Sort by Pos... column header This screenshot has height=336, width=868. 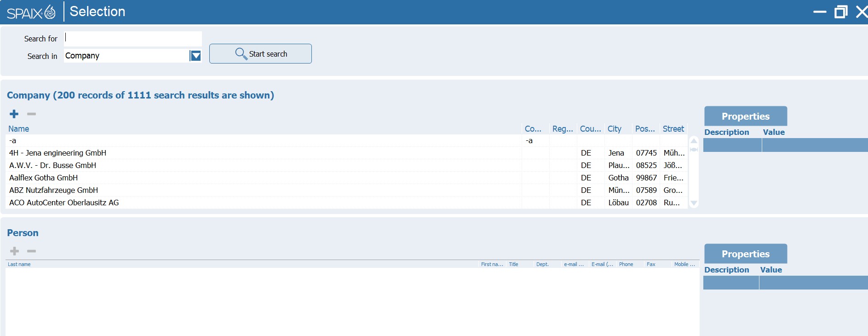645,129
